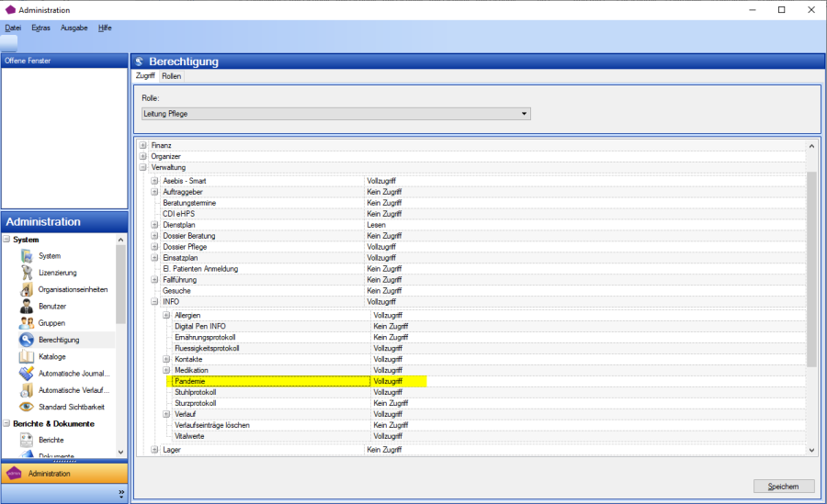
Task: Expand the Finanz tree node
Action: coord(143,145)
